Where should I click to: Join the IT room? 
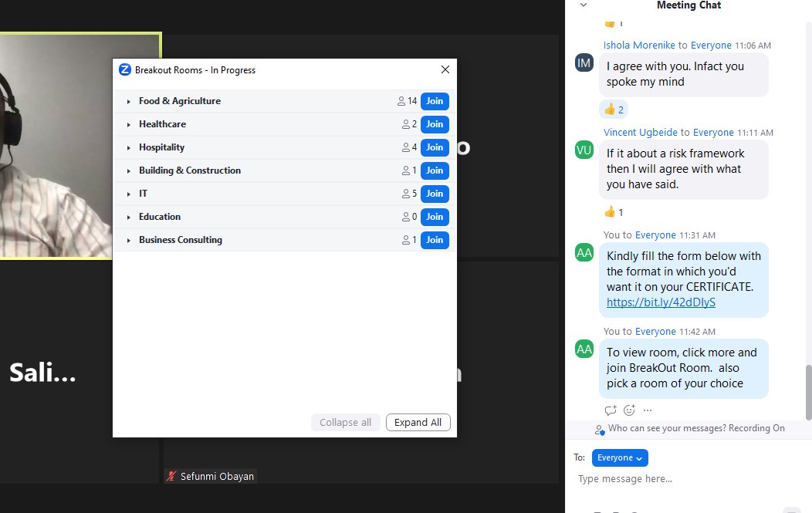(x=435, y=194)
